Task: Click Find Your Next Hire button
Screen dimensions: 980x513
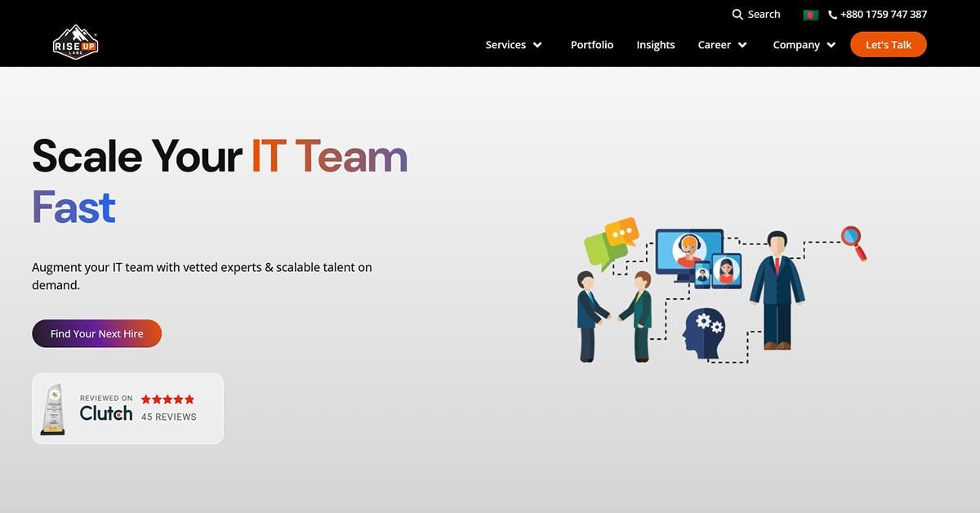Action: coord(96,333)
